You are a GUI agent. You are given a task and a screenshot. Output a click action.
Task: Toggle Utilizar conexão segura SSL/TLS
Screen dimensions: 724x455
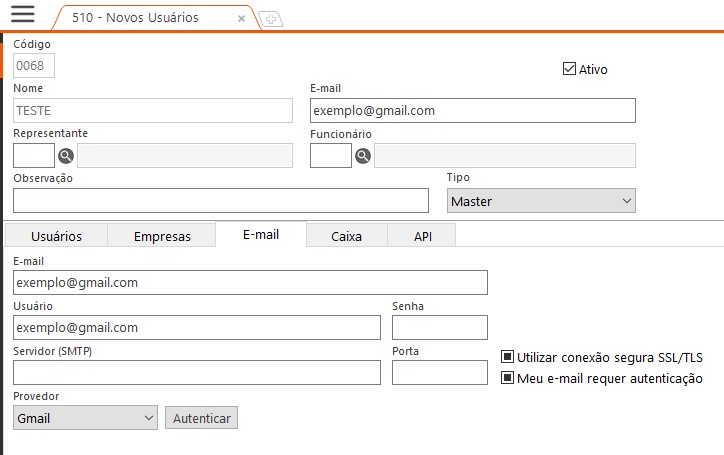(508, 357)
